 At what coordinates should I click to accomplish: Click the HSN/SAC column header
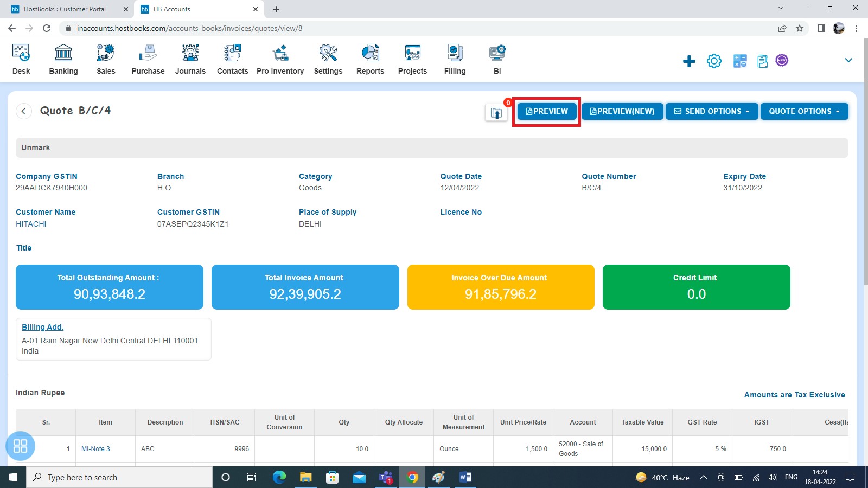point(225,422)
